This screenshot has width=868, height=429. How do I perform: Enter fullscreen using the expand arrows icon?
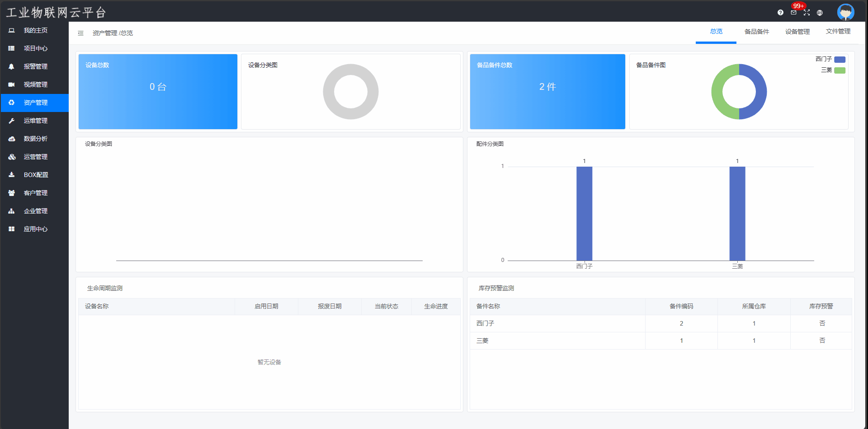(x=807, y=13)
